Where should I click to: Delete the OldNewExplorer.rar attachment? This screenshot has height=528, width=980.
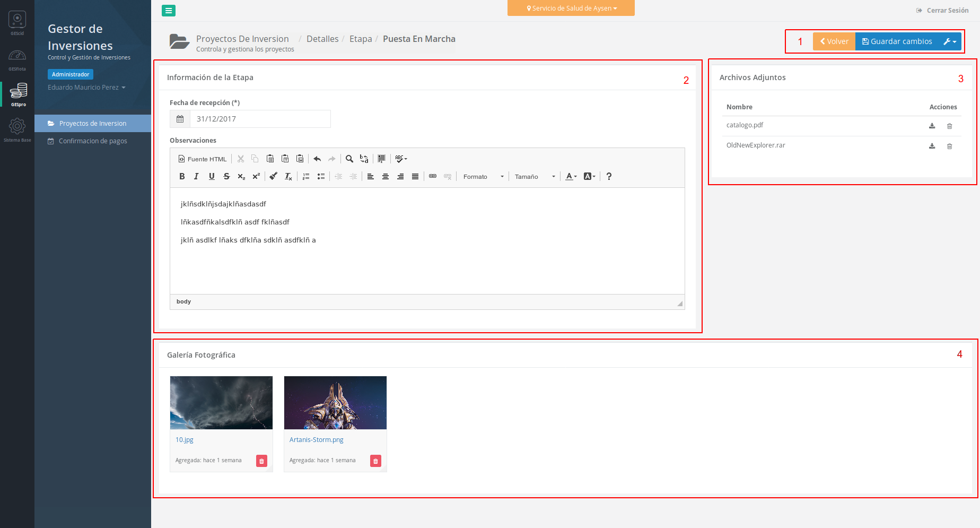point(949,146)
